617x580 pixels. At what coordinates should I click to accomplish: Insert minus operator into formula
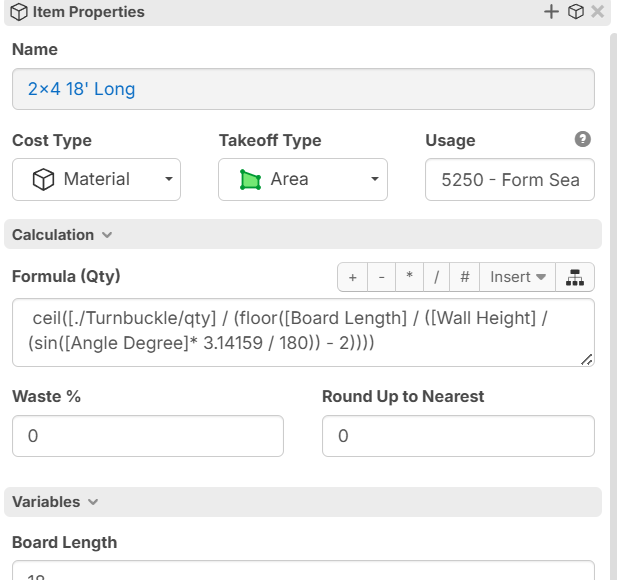tap(381, 277)
